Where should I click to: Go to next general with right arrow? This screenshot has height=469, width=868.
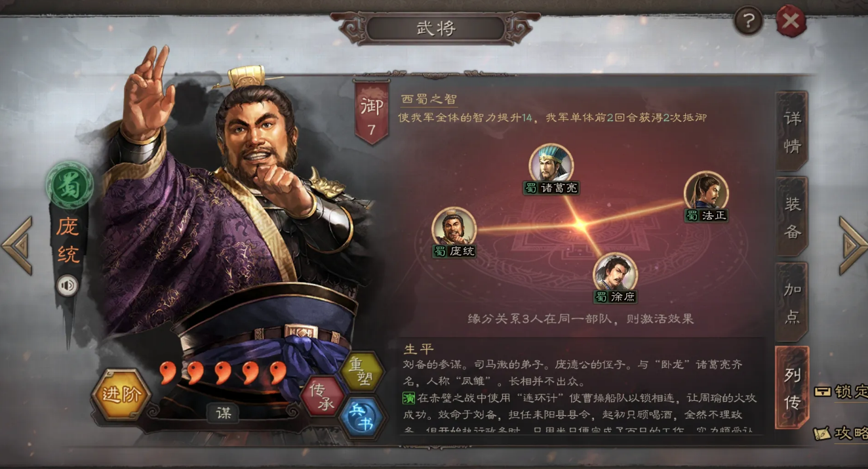tap(853, 245)
